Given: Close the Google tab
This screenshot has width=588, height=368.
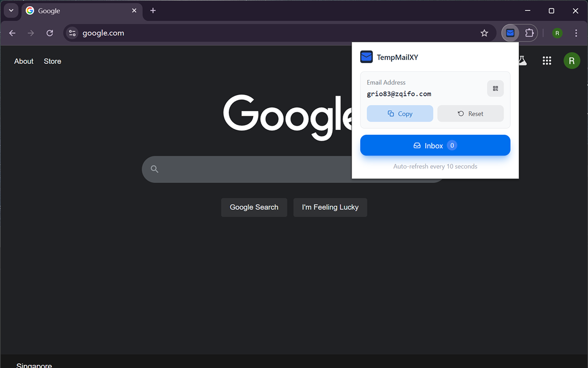Looking at the screenshot, I should tap(134, 11).
